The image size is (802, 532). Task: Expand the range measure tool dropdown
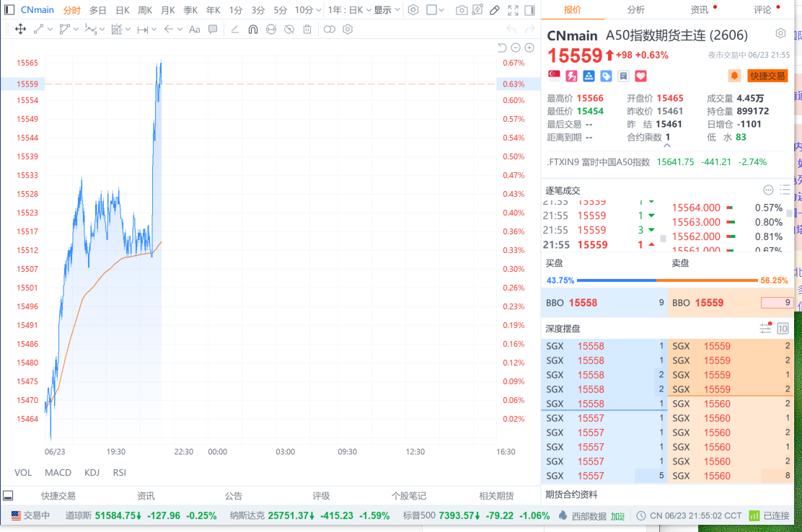pyautogui.click(x=154, y=29)
